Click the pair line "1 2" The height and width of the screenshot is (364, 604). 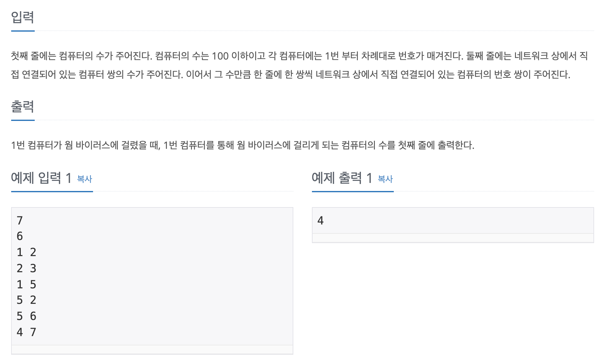pos(26,252)
